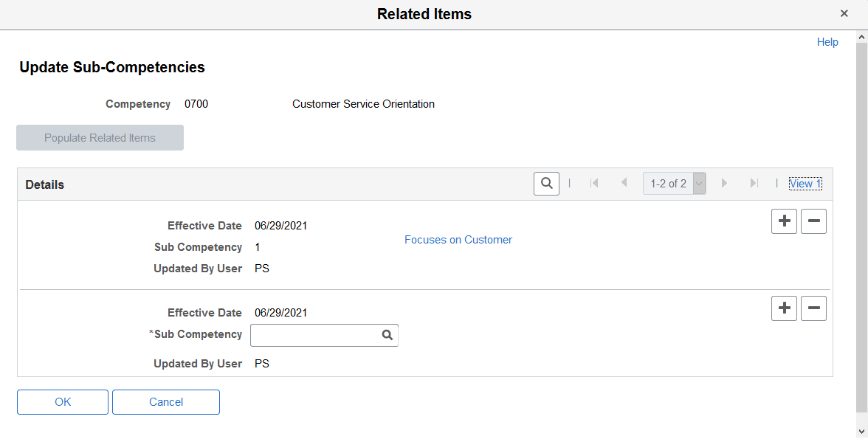Click the View 1 link
The width and height of the screenshot is (868, 439).
pos(805,184)
